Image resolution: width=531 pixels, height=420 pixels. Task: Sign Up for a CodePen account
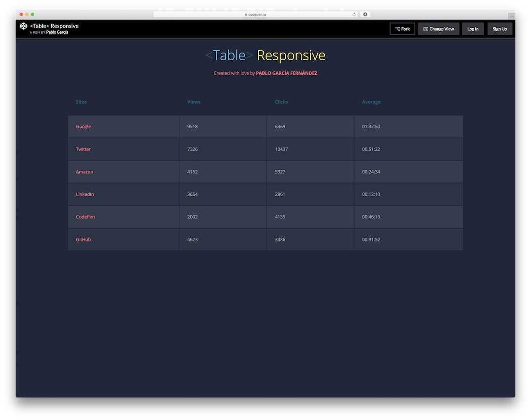(x=500, y=28)
